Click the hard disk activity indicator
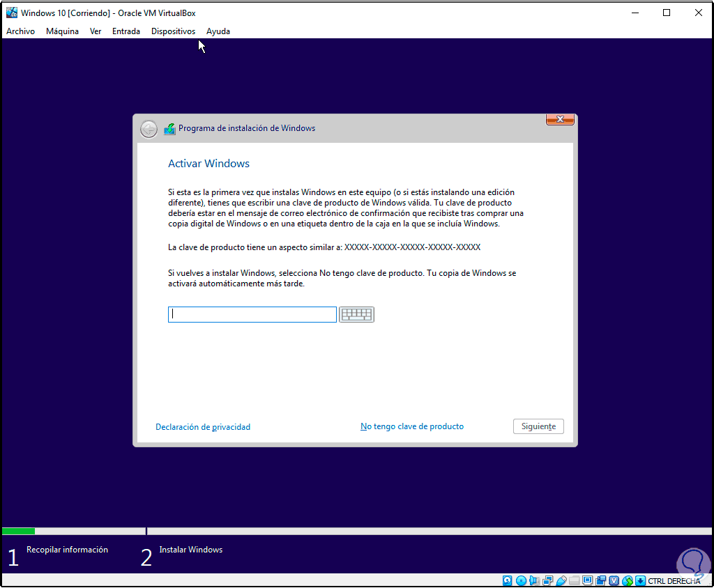The height and width of the screenshot is (588, 714). coord(508,581)
